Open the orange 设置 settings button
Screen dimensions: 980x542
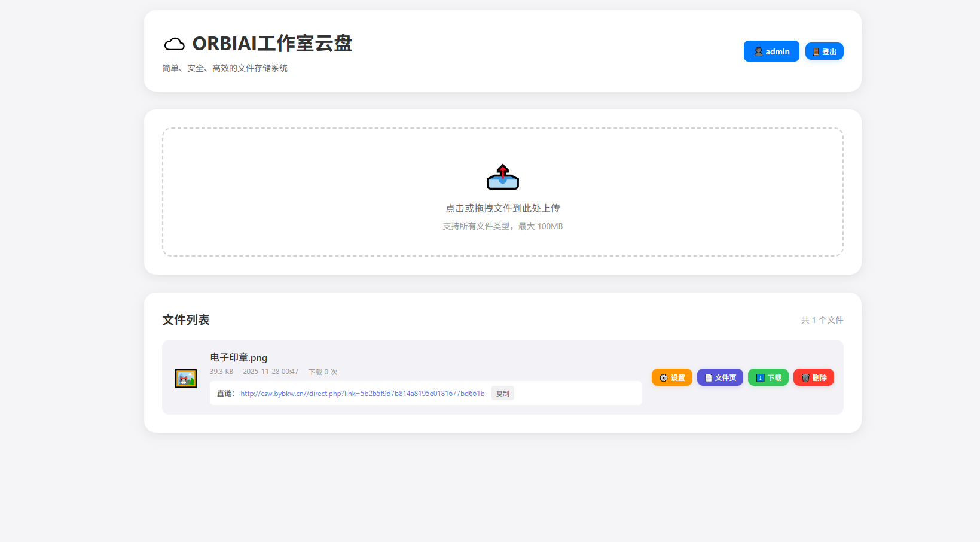click(671, 377)
